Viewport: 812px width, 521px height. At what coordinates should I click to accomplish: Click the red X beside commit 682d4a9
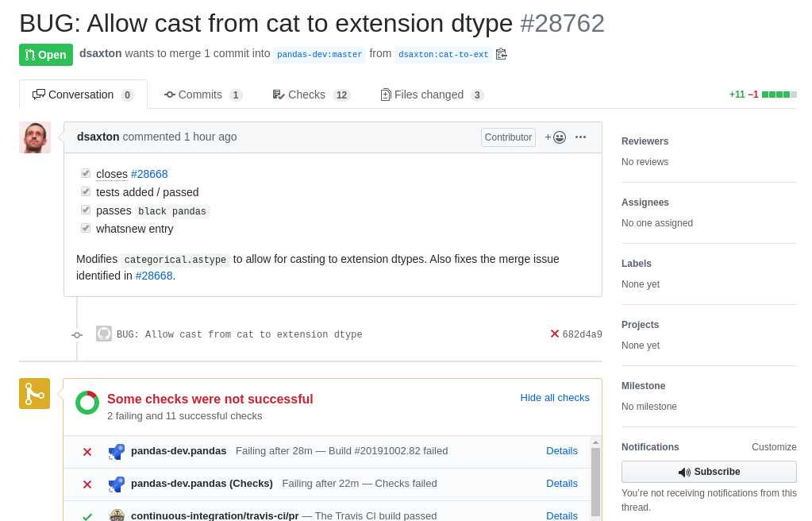(x=554, y=334)
